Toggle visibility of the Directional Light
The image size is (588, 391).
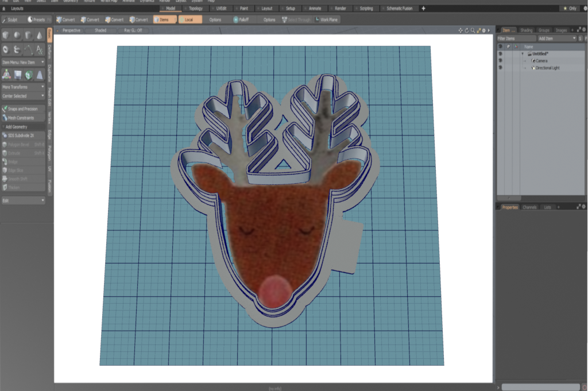coord(500,68)
